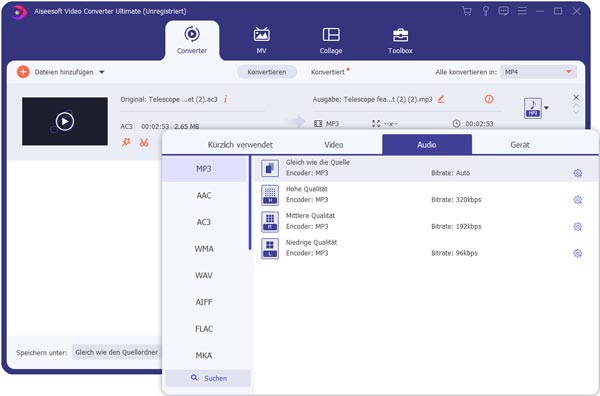Viewport: 600px width, 396px height.
Task: Click the scissors cut icon
Action: (x=144, y=143)
